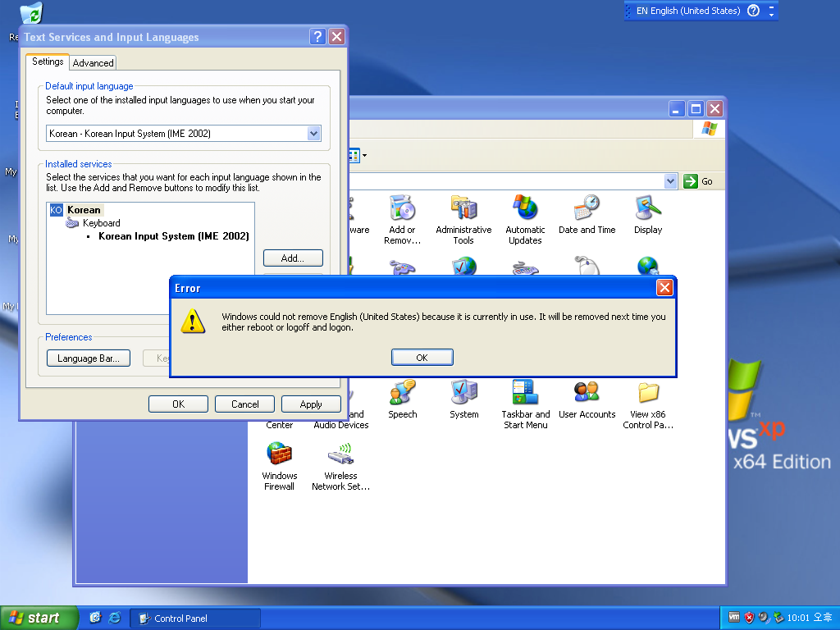Click the Recycle Bin desktop icon
This screenshot has width=840, height=630.
pos(31,13)
